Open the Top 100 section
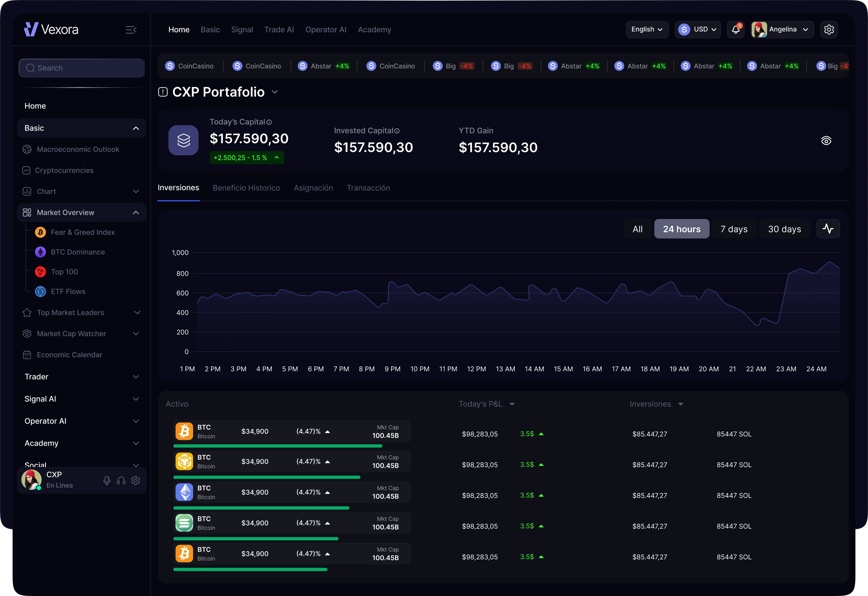Viewport: 868px width, 596px height. [x=64, y=271]
